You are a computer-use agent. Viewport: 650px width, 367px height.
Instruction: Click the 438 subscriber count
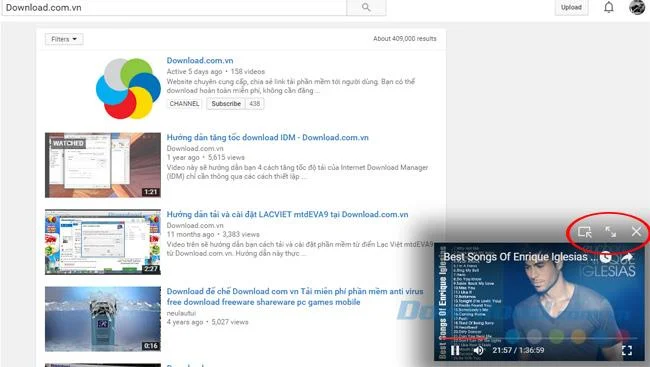tap(255, 104)
